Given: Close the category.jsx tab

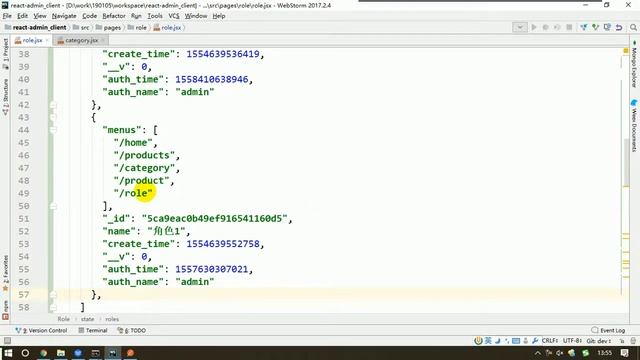Looking at the screenshot, I should [103, 40].
